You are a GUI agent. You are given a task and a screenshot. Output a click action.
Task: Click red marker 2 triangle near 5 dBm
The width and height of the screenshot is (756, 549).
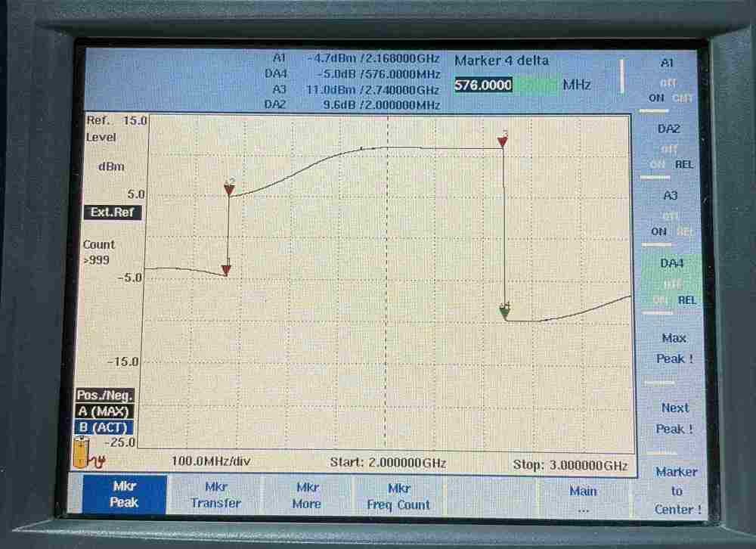[x=229, y=190]
